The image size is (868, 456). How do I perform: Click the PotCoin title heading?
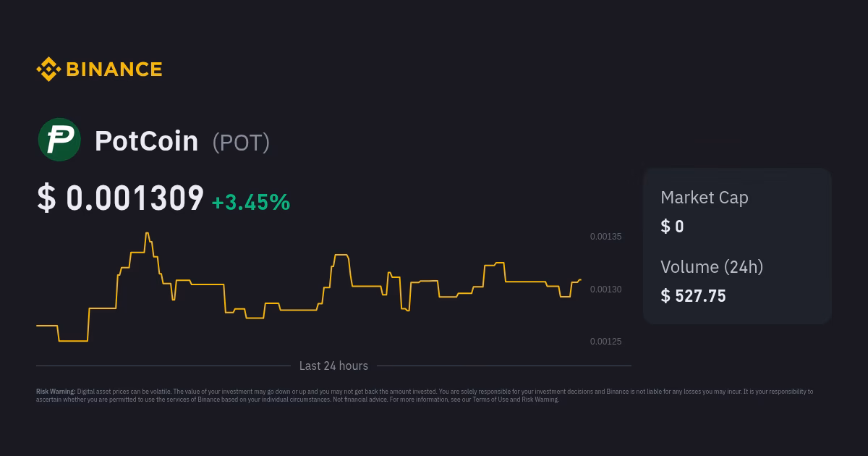146,140
